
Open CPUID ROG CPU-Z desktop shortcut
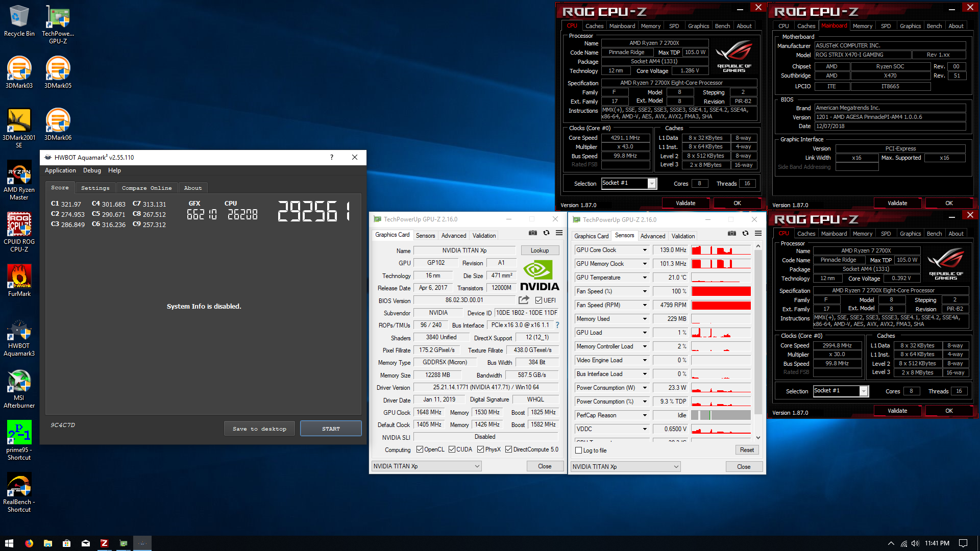pos(19,233)
